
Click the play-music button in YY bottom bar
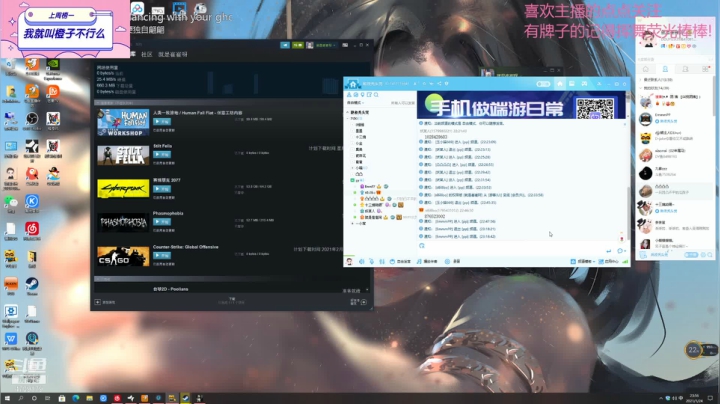tap(427, 261)
